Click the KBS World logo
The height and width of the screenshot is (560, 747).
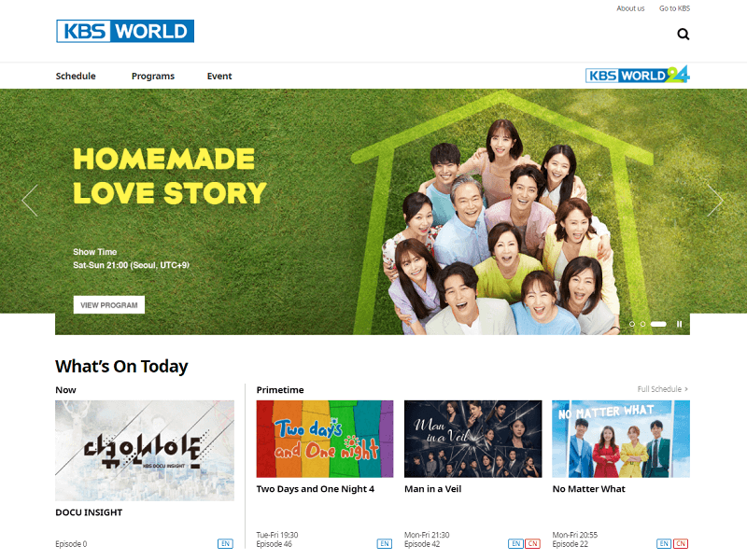click(x=125, y=31)
